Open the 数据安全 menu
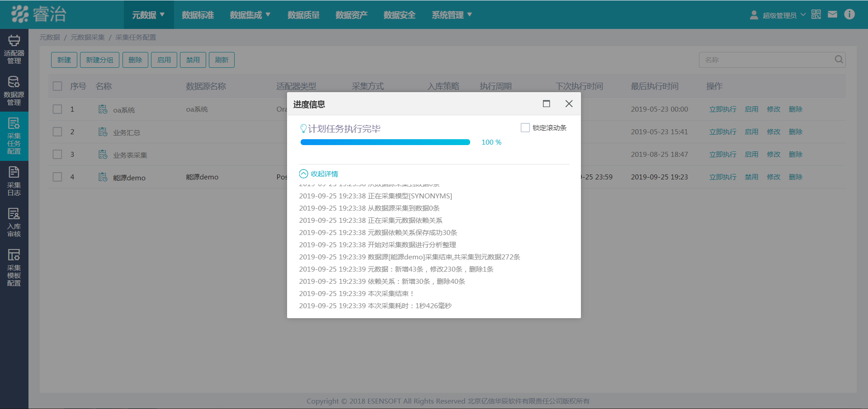This screenshot has width=868, height=409. (x=400, y=15)
